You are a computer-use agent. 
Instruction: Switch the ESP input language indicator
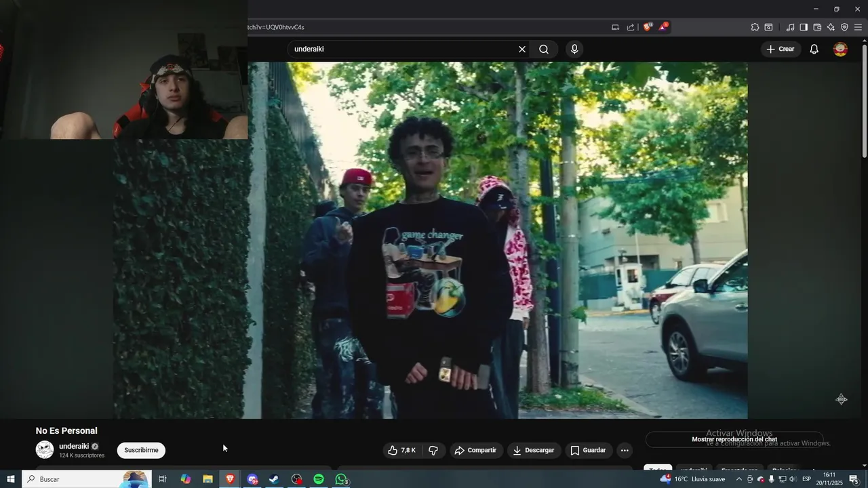(x=807, y=479)
